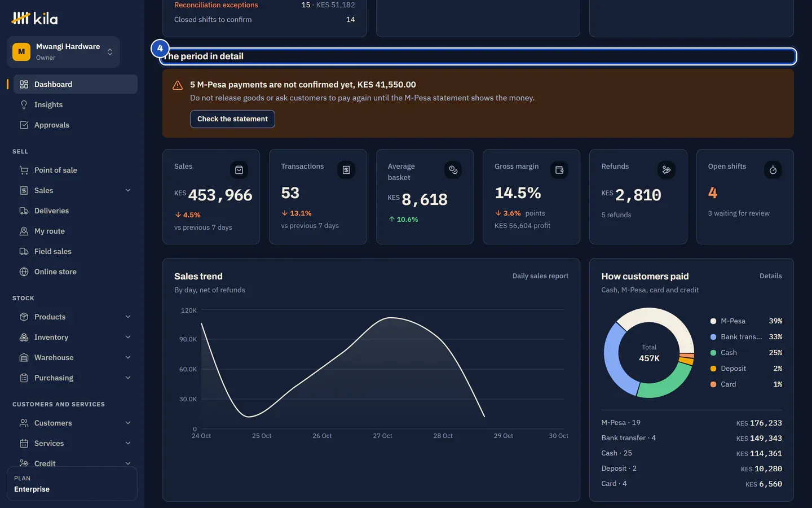Open the Mwangi Hardware account switcher
Screen dimensions: 812x508
[63, 52]
